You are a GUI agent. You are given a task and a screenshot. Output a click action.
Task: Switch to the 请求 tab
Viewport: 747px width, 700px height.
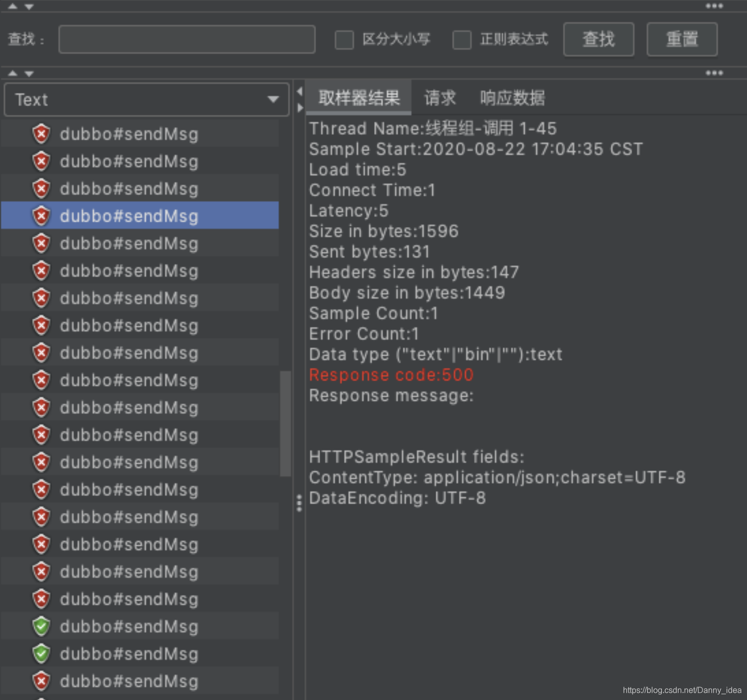[440, 97]
